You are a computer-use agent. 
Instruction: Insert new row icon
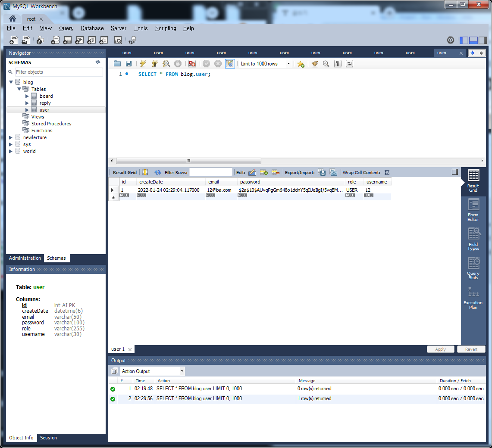pos(264,172)
